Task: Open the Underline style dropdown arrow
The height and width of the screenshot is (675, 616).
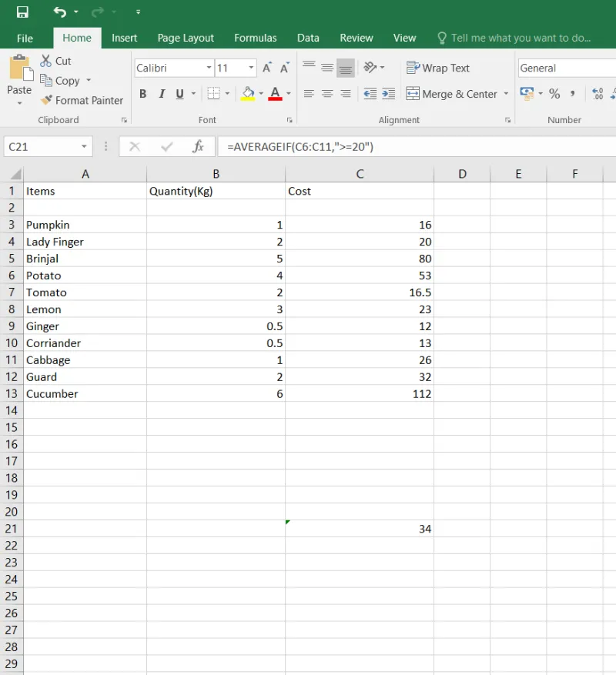Action: (193, 93)
